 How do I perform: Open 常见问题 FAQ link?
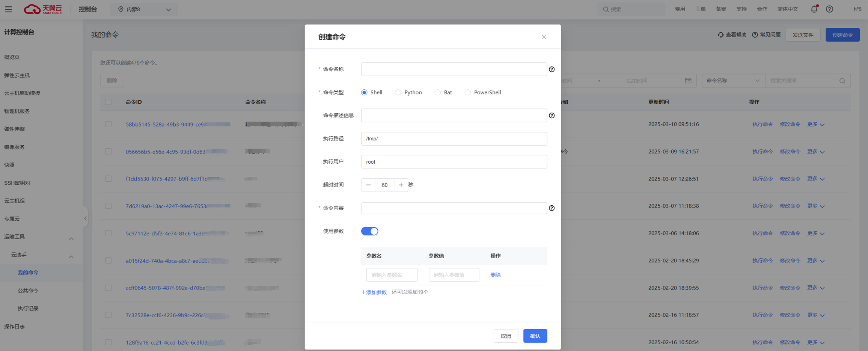click(x=766, y=35)
